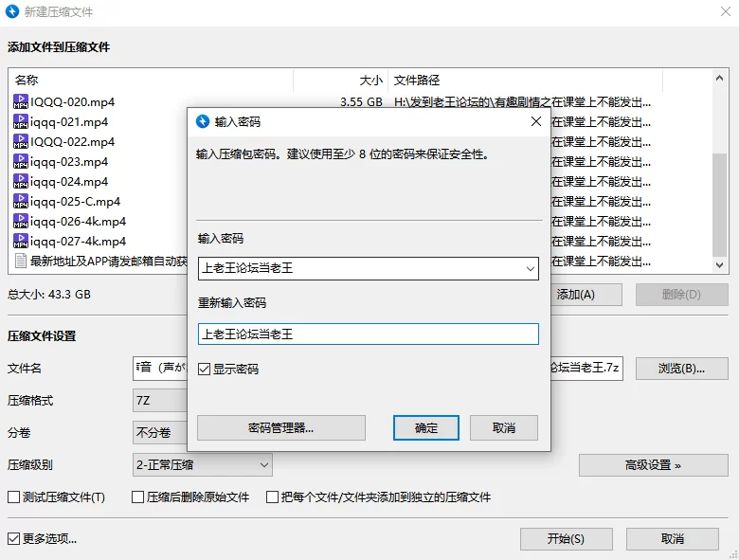Click 取消 in the password dialog

[x=504, y=428]
